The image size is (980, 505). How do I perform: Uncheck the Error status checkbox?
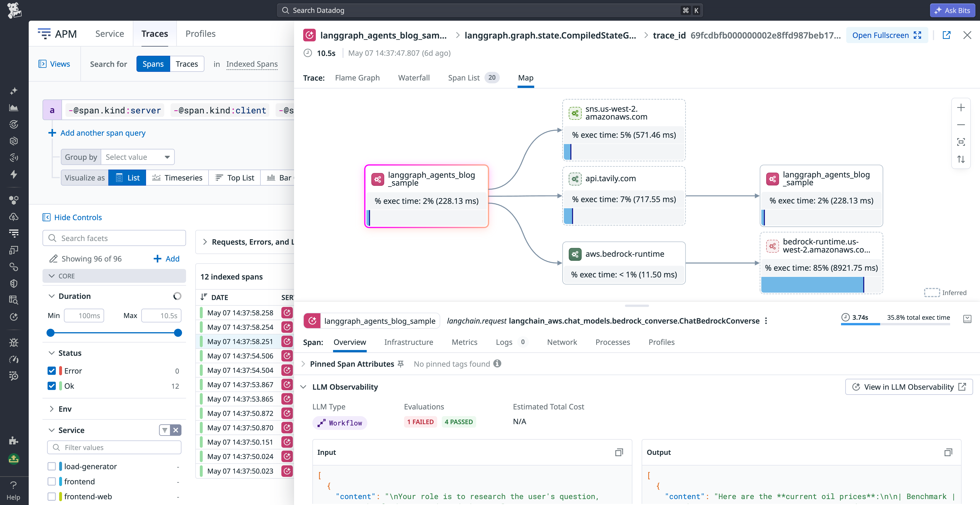52,371
